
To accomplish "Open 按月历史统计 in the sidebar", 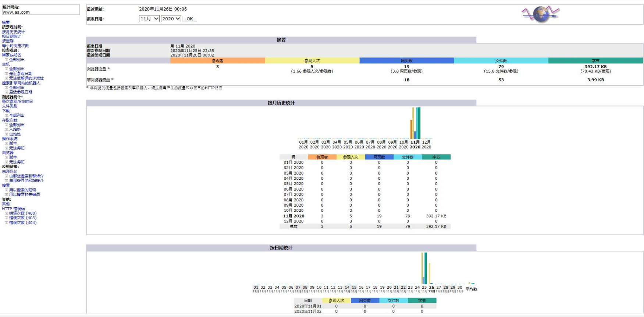I will tap(14, 32).
